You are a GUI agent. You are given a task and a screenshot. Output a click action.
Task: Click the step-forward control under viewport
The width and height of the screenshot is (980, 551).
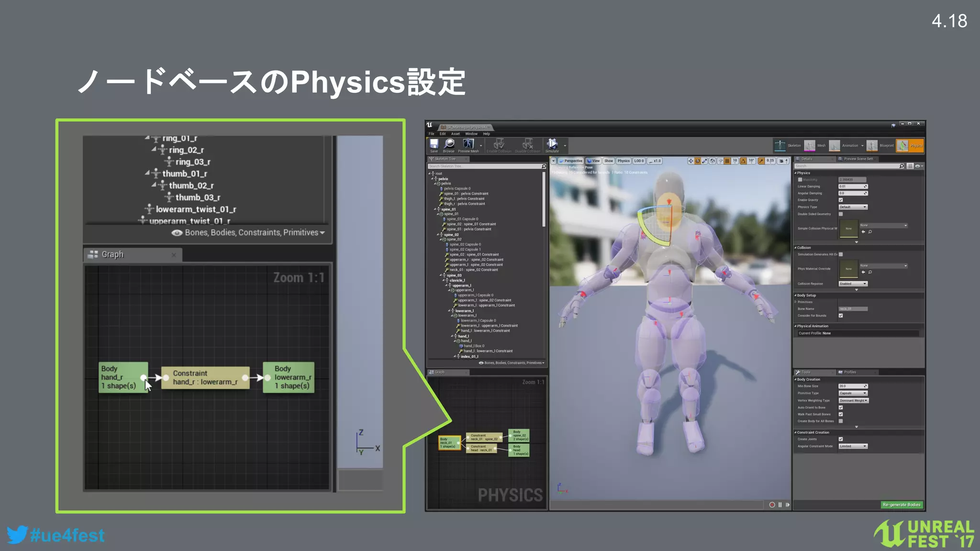(x=788, y=505)
